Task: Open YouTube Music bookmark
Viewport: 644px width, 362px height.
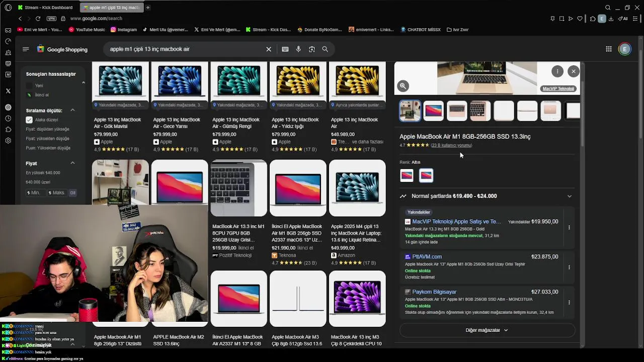Action: point(86,30)
